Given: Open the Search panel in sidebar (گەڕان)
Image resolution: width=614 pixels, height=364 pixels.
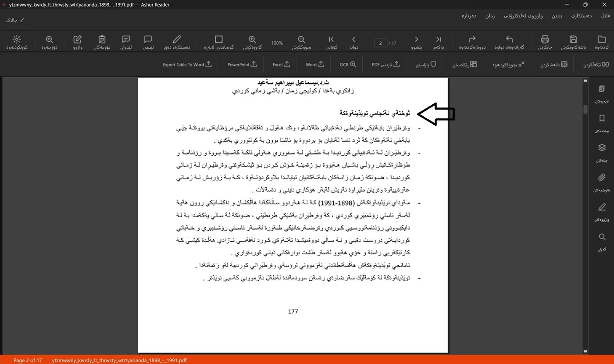Looking at the screenshot, I should 602,242.
